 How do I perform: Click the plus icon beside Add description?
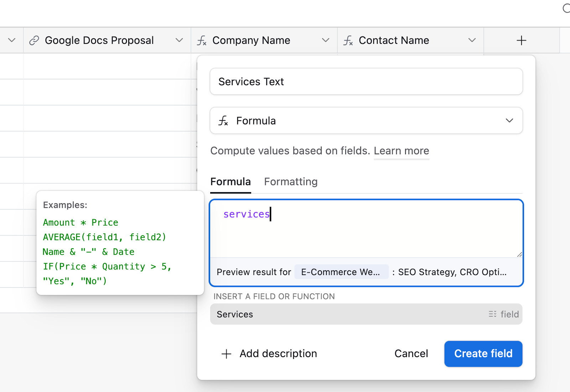click(x=226, y=354)
